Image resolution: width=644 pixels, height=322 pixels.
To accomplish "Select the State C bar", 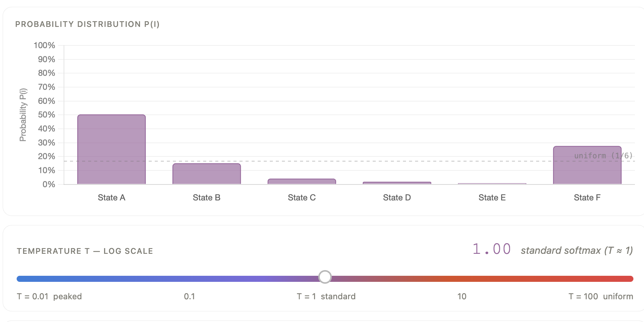I will coord(302,181).
